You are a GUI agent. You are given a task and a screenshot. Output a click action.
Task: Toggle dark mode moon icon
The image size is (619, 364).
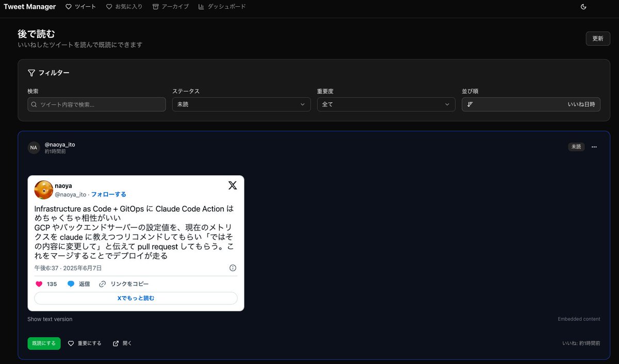click(583, 7)
